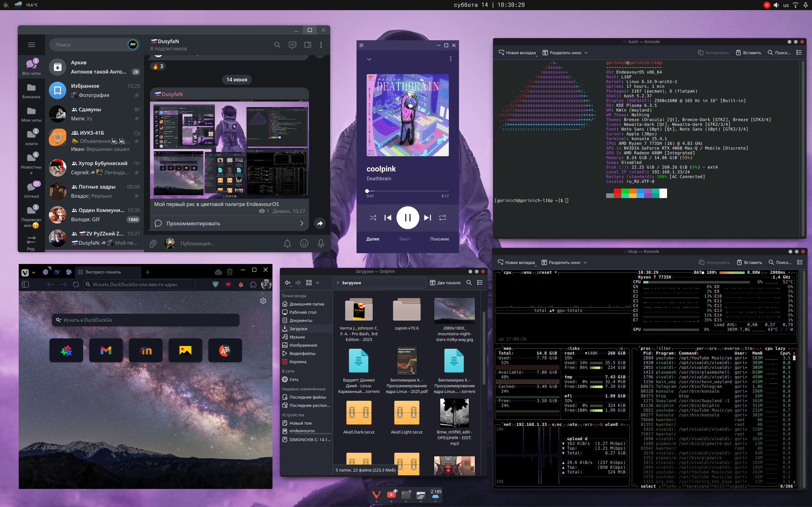Open emoji picker in Telegram
812x507 pixels.
(304, 243)
